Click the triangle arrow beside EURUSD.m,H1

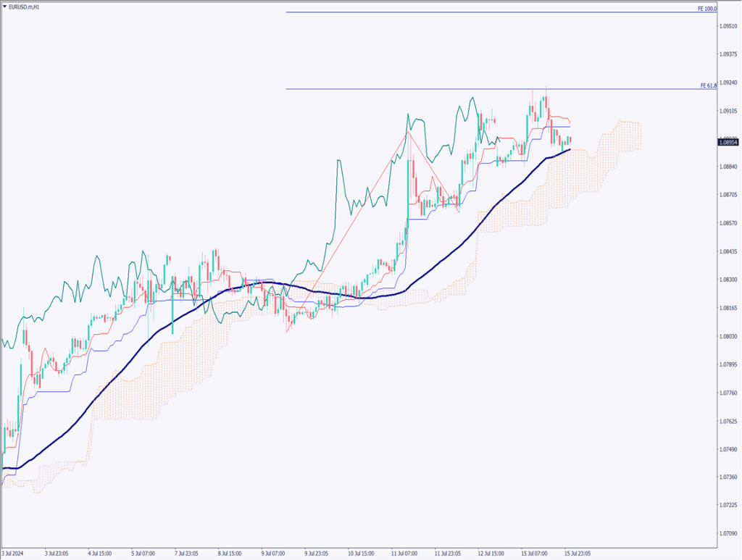[6, 5]
